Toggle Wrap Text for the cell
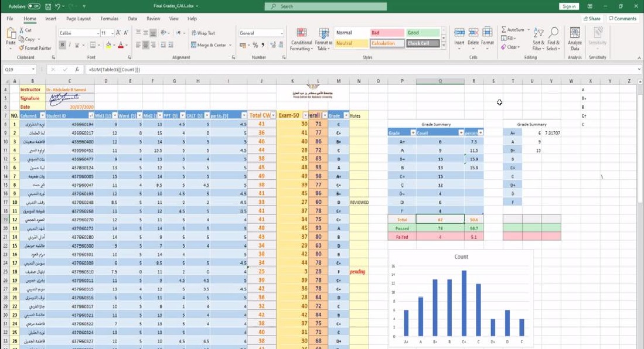Viewport: 644px width, 349px height. pos(203,33)
